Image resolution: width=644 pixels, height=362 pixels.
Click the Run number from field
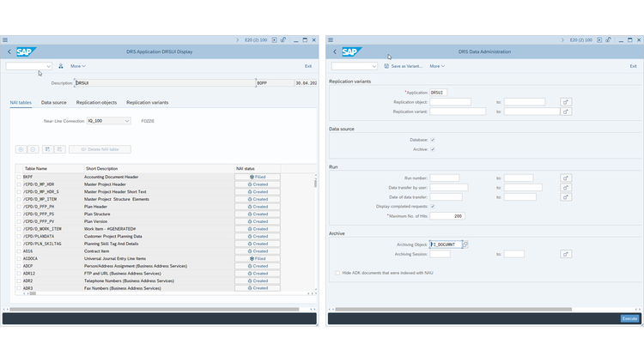pos(445,178)
